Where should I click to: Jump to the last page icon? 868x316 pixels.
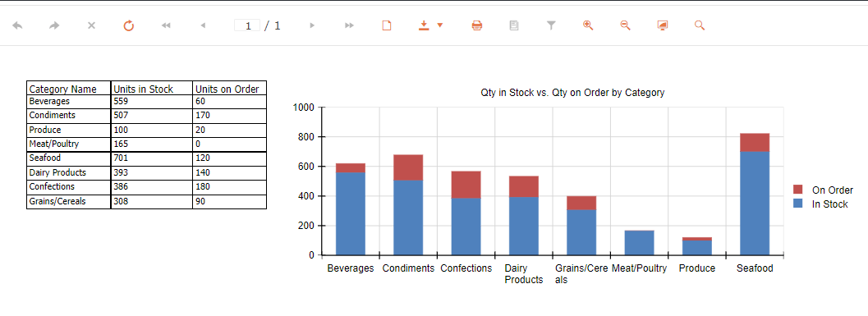[x=349, y=25]
